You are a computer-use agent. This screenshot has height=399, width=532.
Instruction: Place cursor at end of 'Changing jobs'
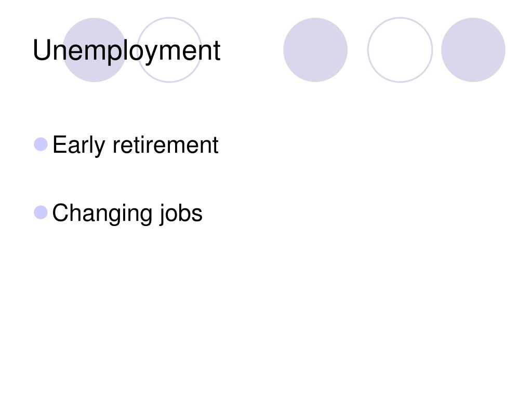pyautogui.click(x=203, y=213)
